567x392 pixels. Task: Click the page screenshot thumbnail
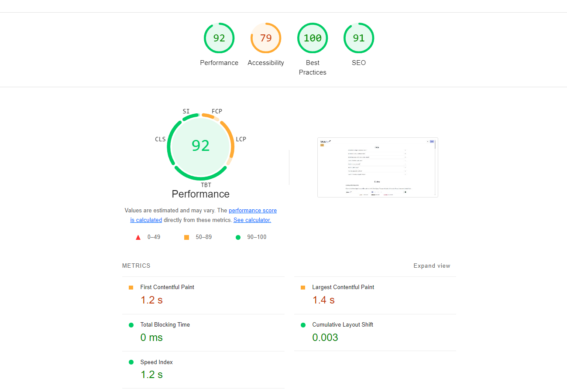[378, 167]
